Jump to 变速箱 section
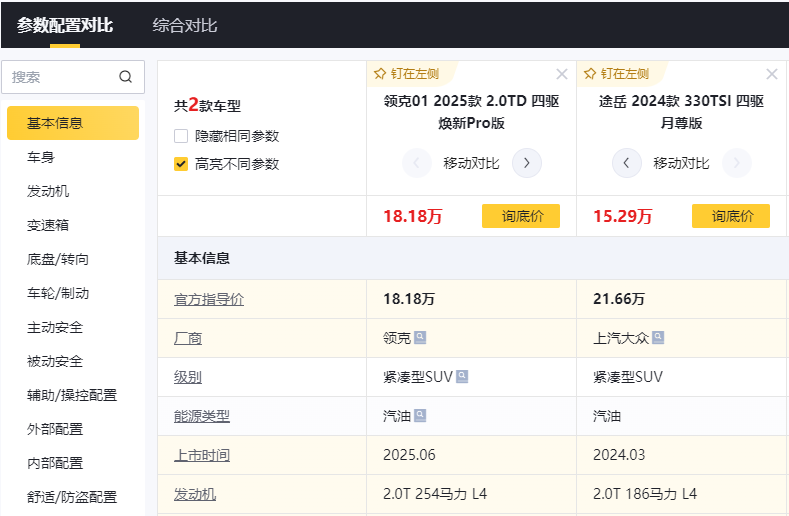 48,225
